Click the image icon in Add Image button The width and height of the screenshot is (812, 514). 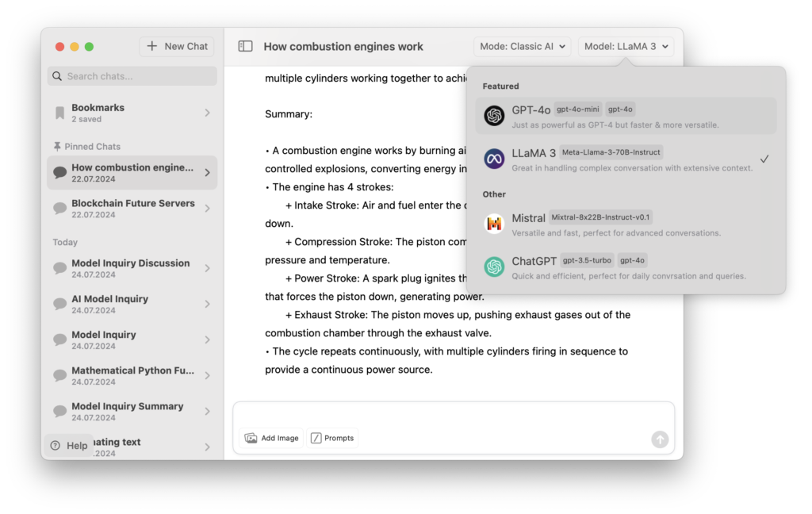coord(251,439)
